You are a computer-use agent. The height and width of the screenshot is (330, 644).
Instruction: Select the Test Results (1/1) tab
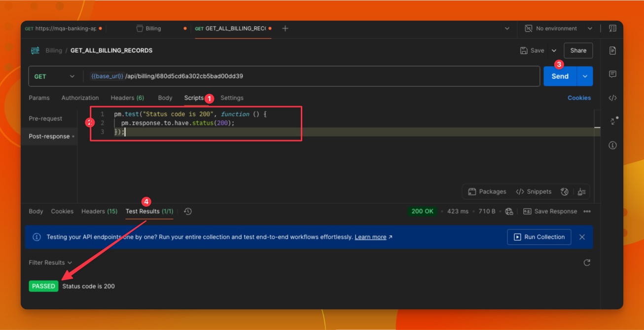click(x=149, y=211)
